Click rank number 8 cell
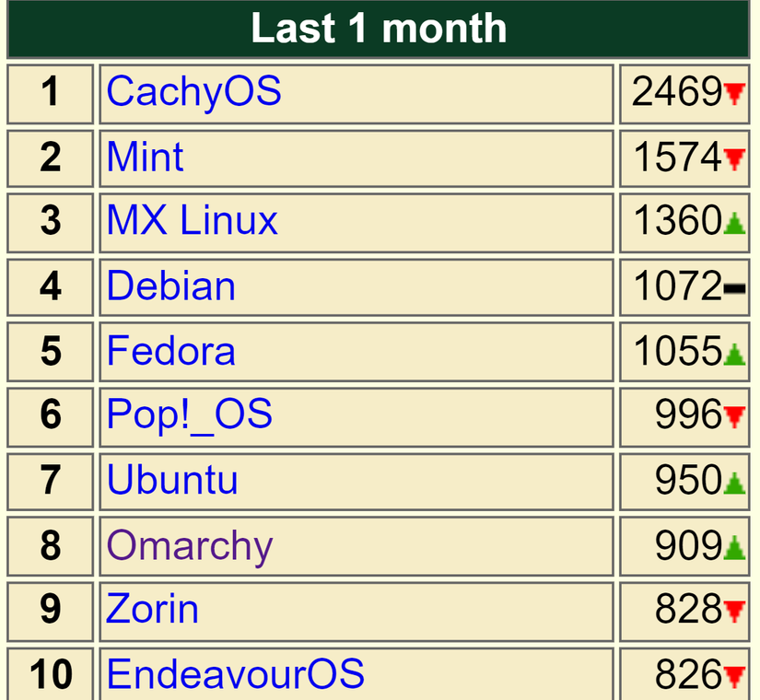The width and height of the screenshot is (760, 700). (x=51, y=546)
